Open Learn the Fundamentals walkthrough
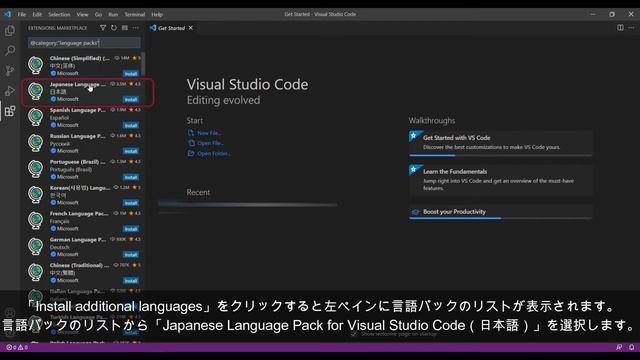This screenshot has width=640, height=360. click(x=500, y=180)
